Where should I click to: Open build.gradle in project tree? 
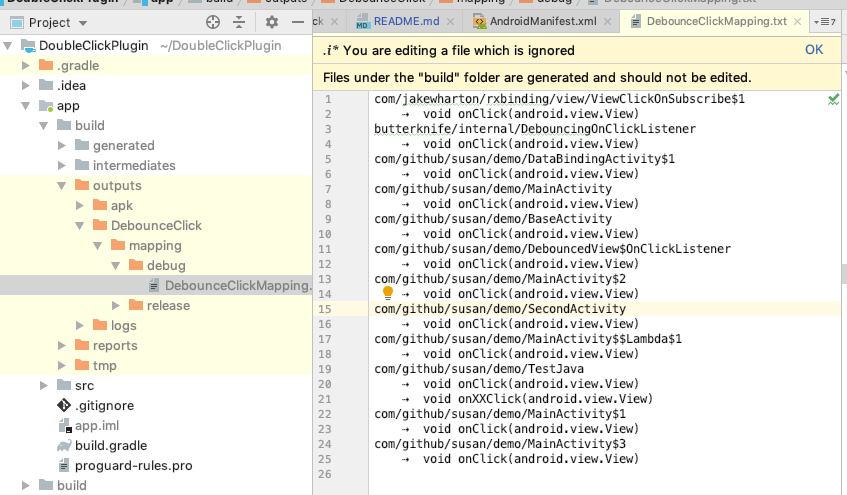[111, 445]
